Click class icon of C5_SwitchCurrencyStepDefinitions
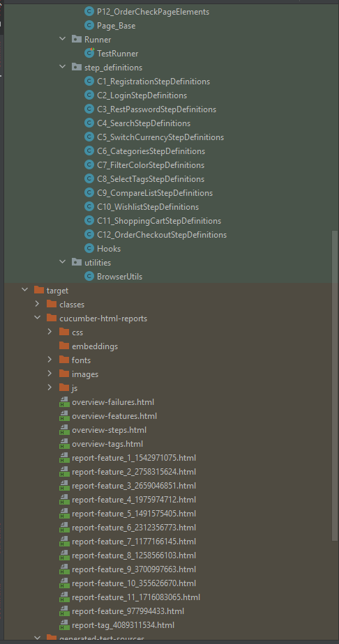The height and width of the screenshot is (644, 339). click(89, 137)
